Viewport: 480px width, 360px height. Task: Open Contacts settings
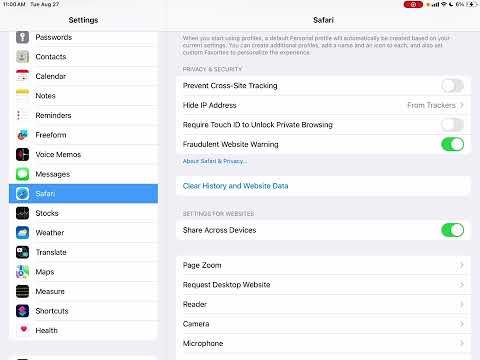click(83, 57)
